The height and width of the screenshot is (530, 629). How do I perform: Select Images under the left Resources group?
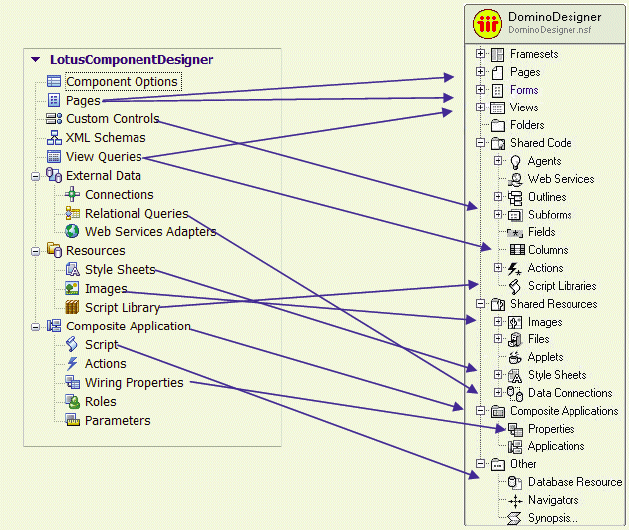(x=106, y=288)
